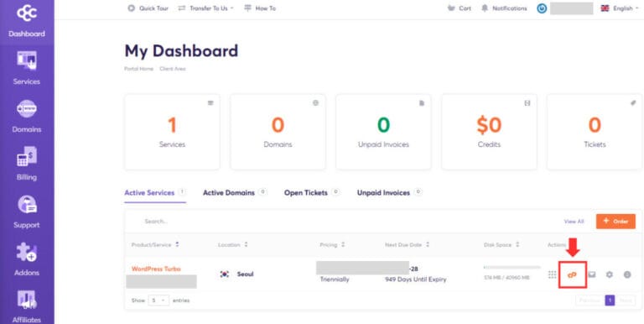
Task: Click the orange Order button
Action: click(x=615, y=222)
